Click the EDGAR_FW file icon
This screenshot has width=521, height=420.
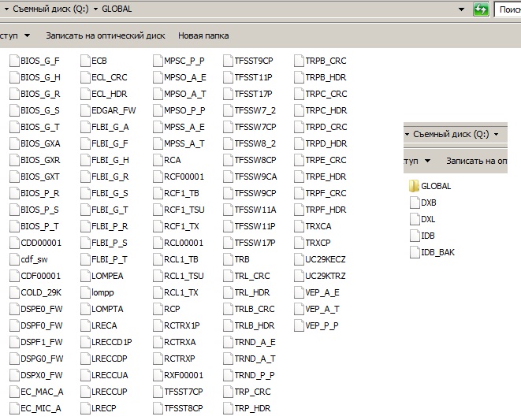85,110
